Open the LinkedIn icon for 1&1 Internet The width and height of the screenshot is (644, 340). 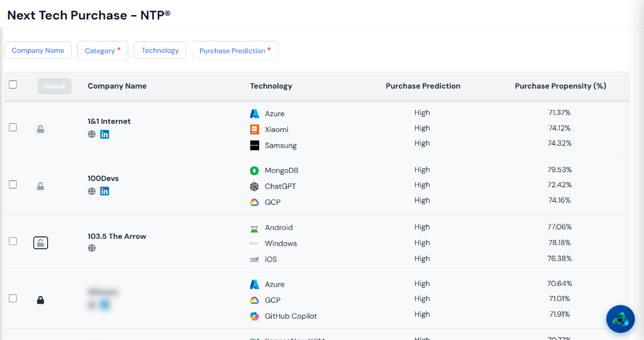[105, 134]
